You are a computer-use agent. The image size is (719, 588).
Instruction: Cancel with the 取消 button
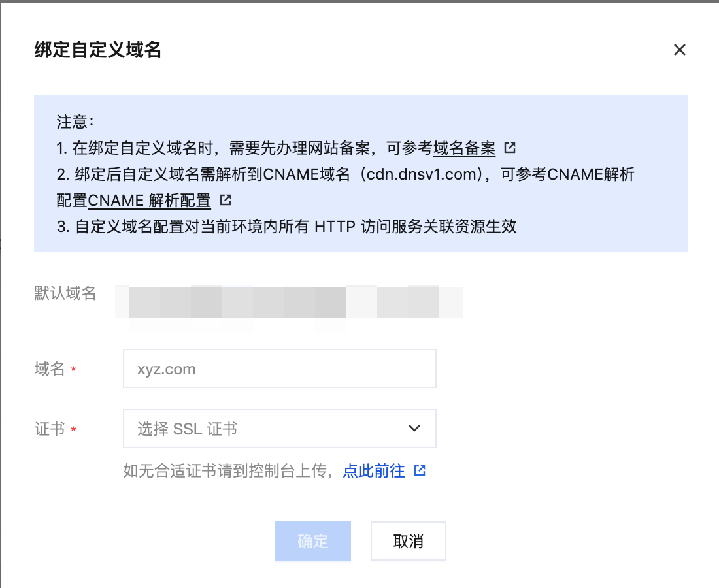click(x=408, y=541)
